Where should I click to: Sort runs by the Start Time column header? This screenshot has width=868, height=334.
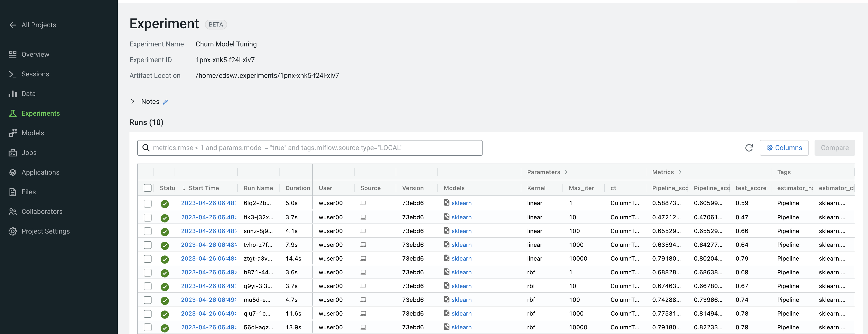pyautogui.click(x=203, y=188)
